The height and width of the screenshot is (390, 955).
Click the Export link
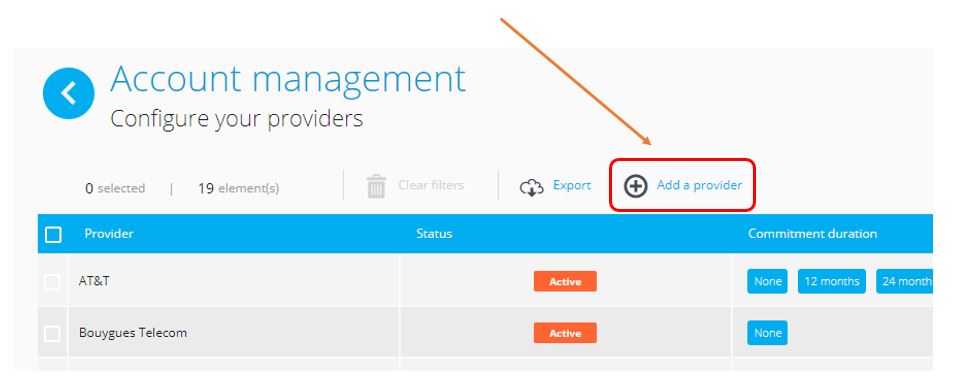[x=572, y=185]
